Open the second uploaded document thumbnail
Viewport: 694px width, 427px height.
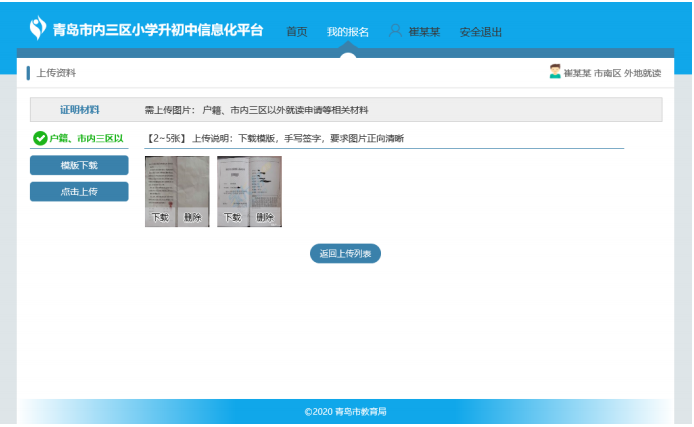(x=249, y=181)
